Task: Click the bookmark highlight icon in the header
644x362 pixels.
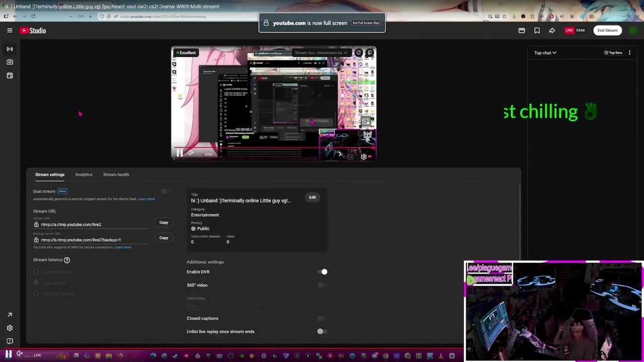Action: [x=537, y=31]
